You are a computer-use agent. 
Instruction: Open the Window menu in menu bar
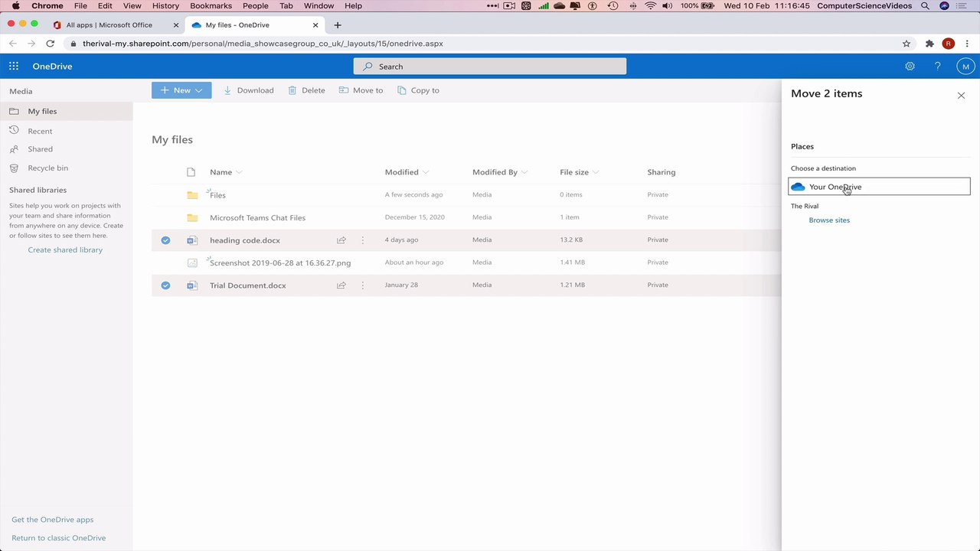318,6
